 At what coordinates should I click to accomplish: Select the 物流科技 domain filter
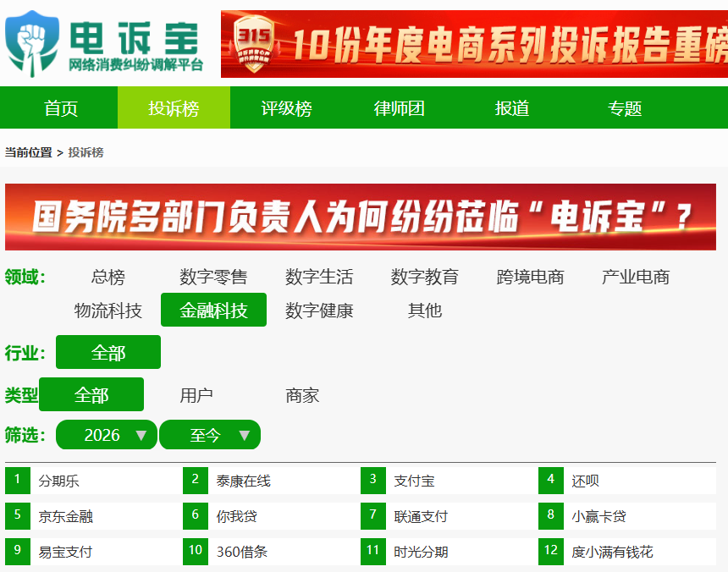[108, 311]
